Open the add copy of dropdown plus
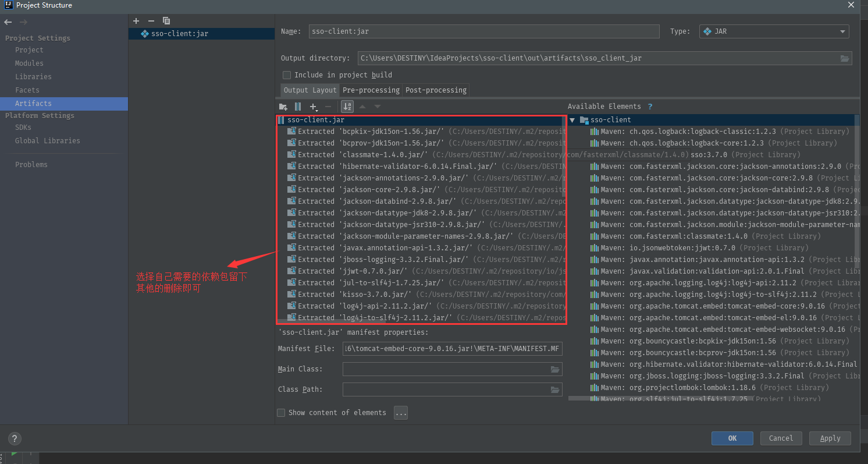The height and width of the screenshot is (464, 868). tap(314, 107)
